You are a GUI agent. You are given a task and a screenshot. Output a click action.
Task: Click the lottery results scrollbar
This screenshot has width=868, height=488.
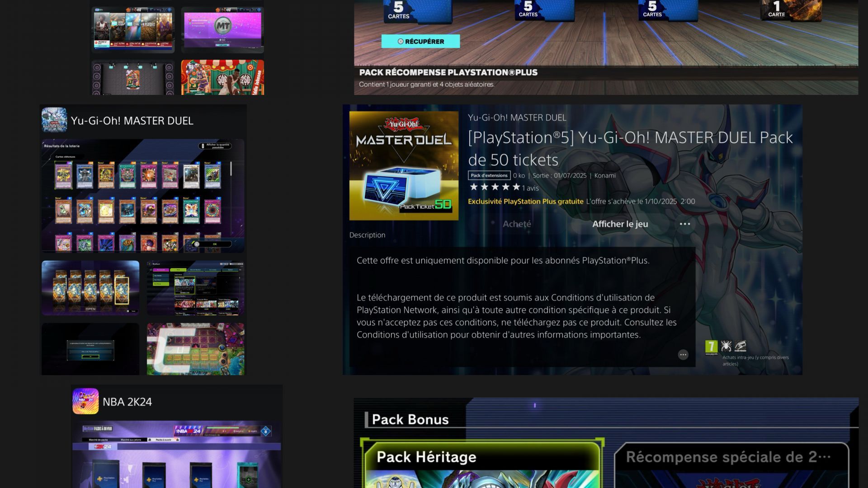click(x=231, y=169)
